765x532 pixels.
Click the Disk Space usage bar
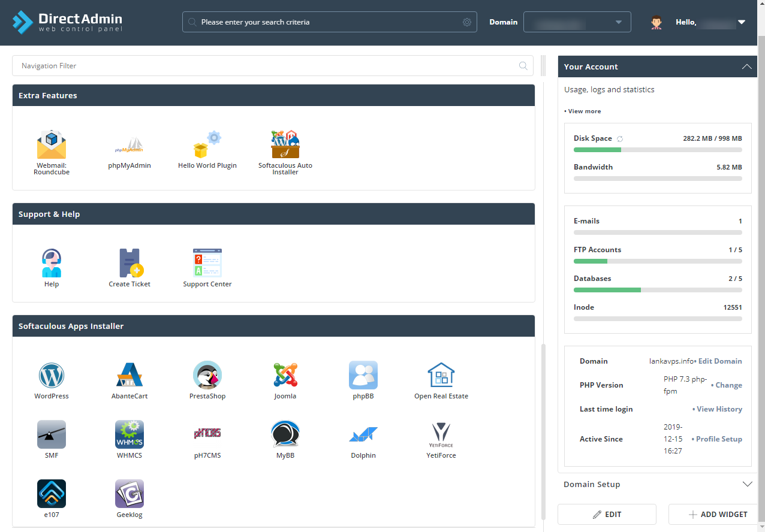[658, 150]
